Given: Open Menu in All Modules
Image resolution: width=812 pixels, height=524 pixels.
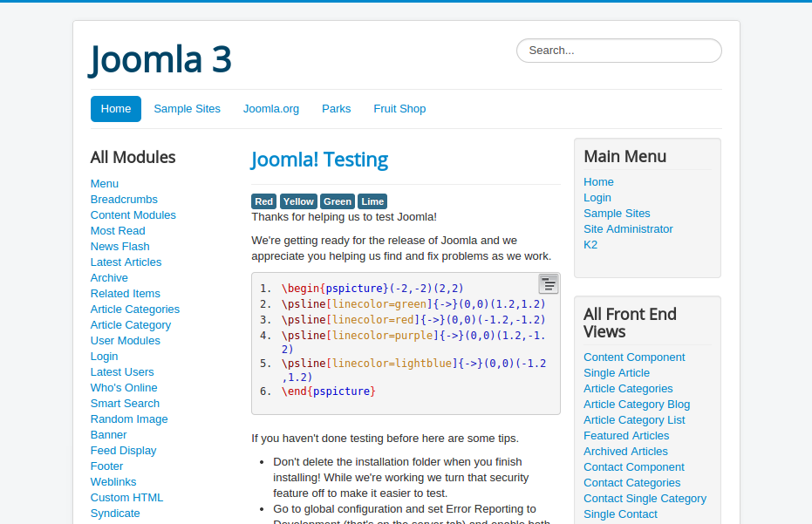Looking at the screenshot, I should [105, 184].
